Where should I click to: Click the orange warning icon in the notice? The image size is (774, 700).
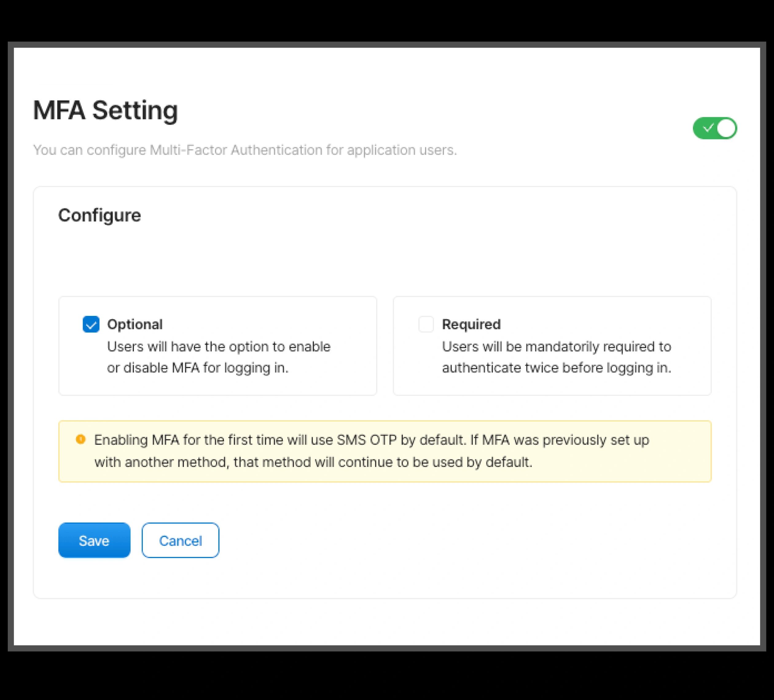(x=80, y=439)
